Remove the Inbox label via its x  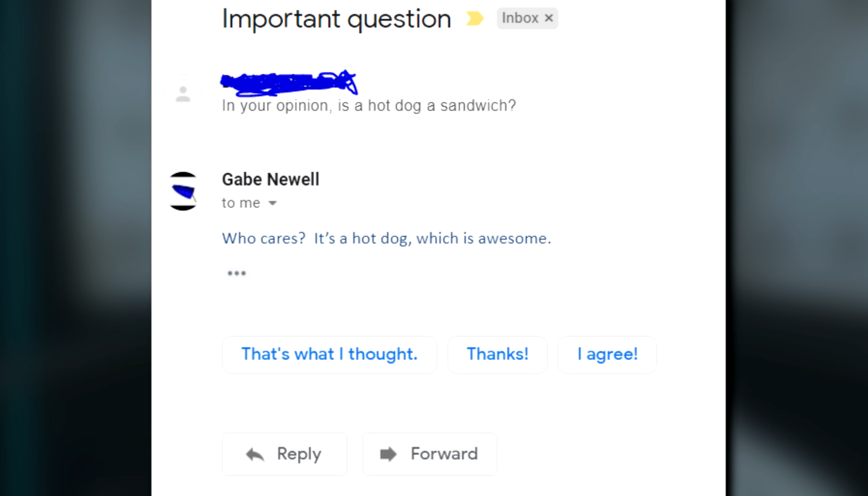pos(549,18)
